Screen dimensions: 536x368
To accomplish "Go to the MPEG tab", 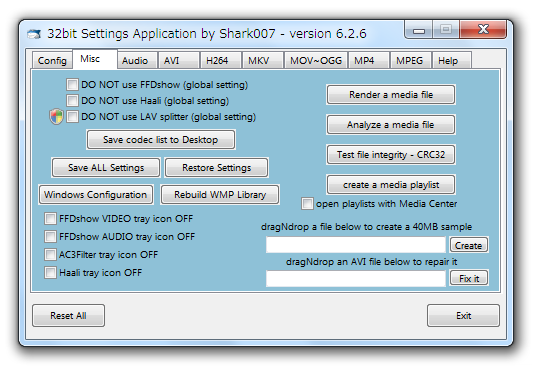I will point(411,60).
